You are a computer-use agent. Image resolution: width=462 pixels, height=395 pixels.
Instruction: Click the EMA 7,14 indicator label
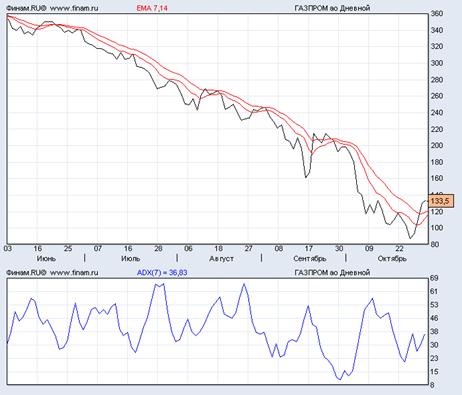pos(152,8)
